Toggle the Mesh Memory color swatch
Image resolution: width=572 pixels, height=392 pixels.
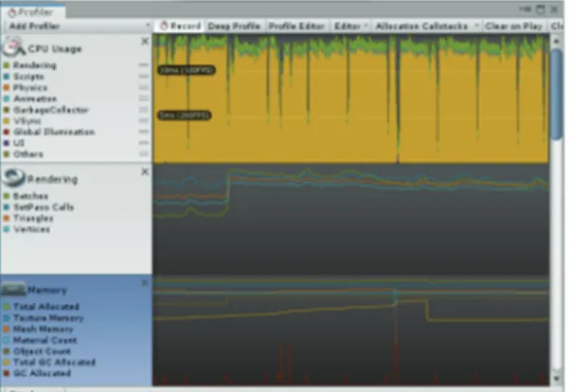click(7, 329)
